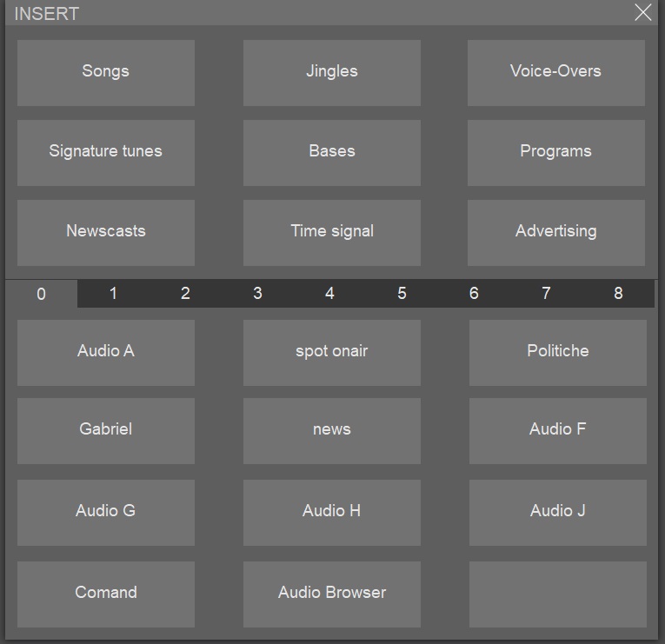The height and width of the screenshot is (644, 665).
Task: Click the Politiche button
Action: 558,352
